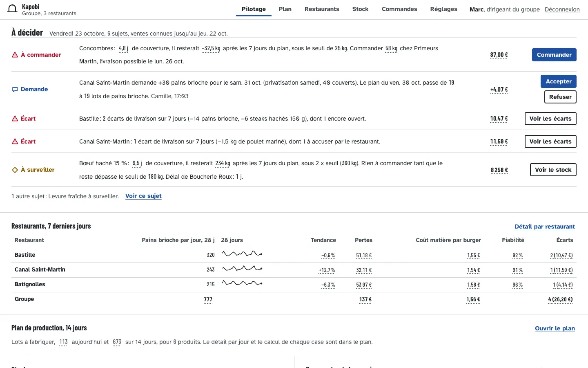Click the Kapobi bell logo icon

point(13,9)
